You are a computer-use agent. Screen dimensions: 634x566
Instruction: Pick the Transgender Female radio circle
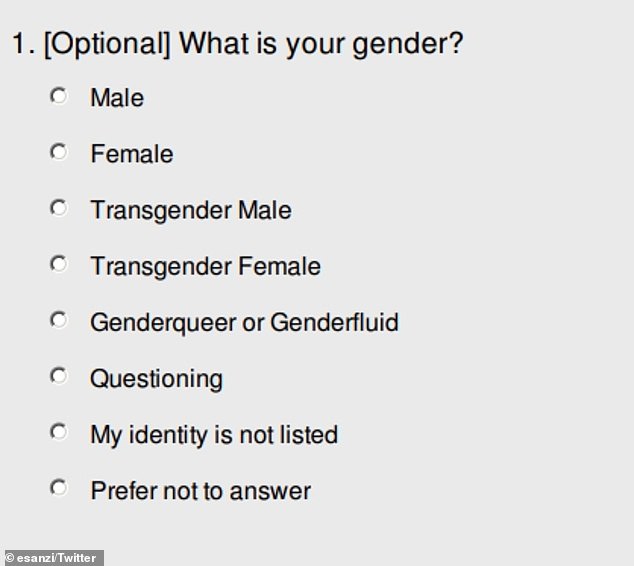point(59,265)
